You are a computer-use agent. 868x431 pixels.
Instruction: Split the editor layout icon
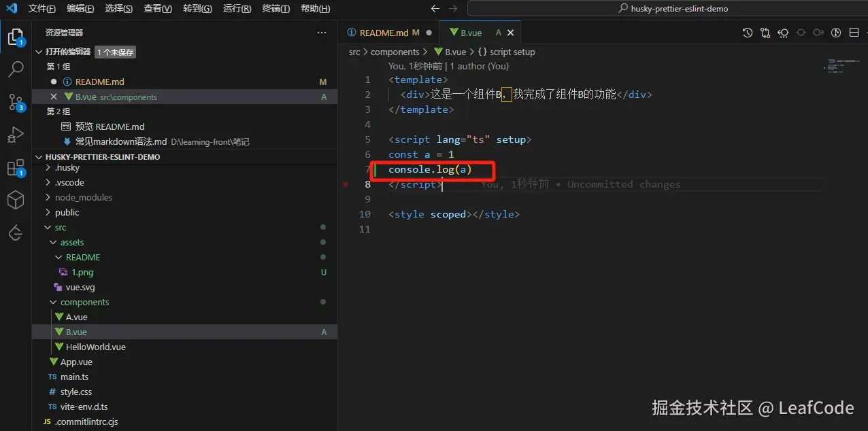coord(854,33)
